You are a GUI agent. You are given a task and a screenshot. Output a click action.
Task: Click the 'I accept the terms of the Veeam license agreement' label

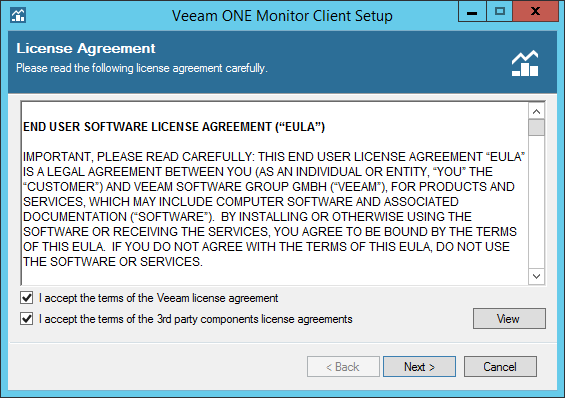click(159, 298)
